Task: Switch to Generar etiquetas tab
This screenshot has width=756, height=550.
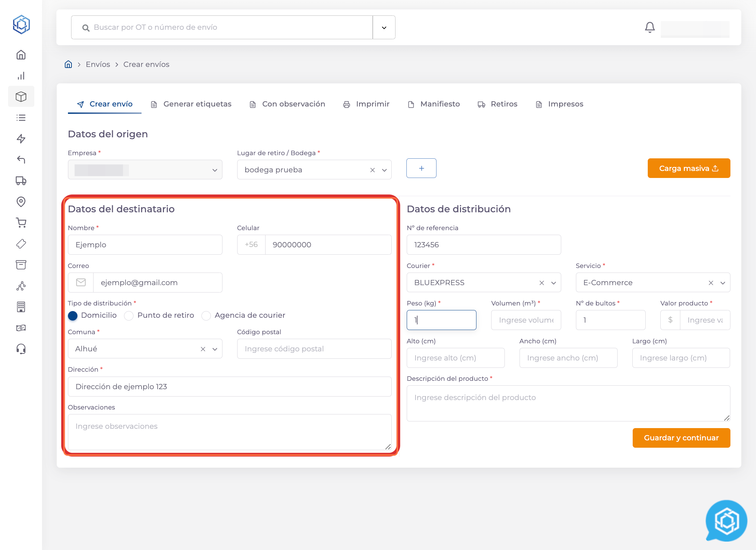Action: (x=191, y=104)
